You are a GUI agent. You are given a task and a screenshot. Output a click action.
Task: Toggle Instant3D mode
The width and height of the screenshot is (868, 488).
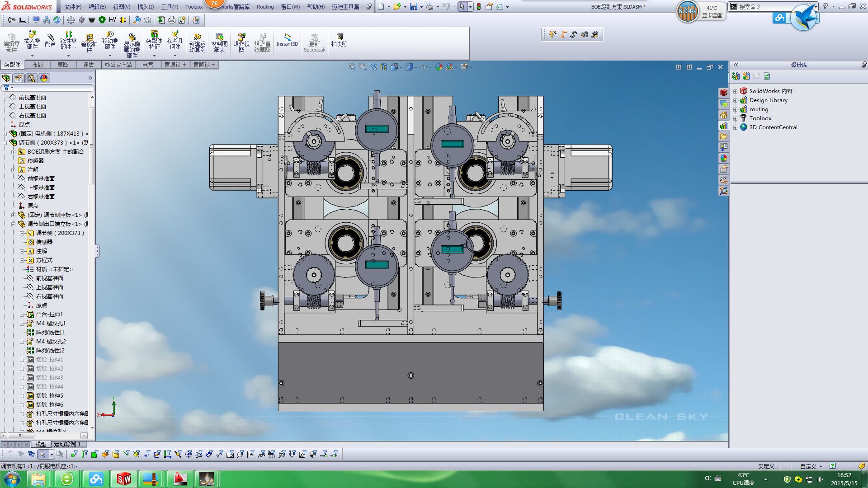click(x=287, y=40)
